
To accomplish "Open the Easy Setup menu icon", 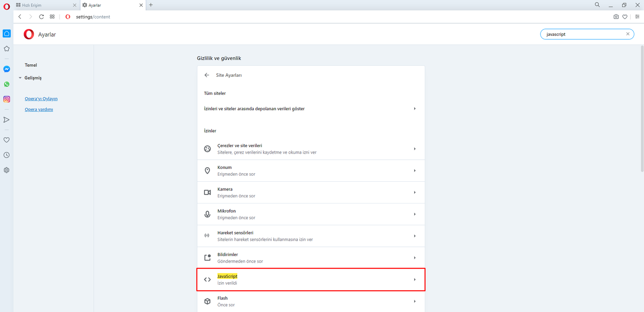I will pos(637,17).
